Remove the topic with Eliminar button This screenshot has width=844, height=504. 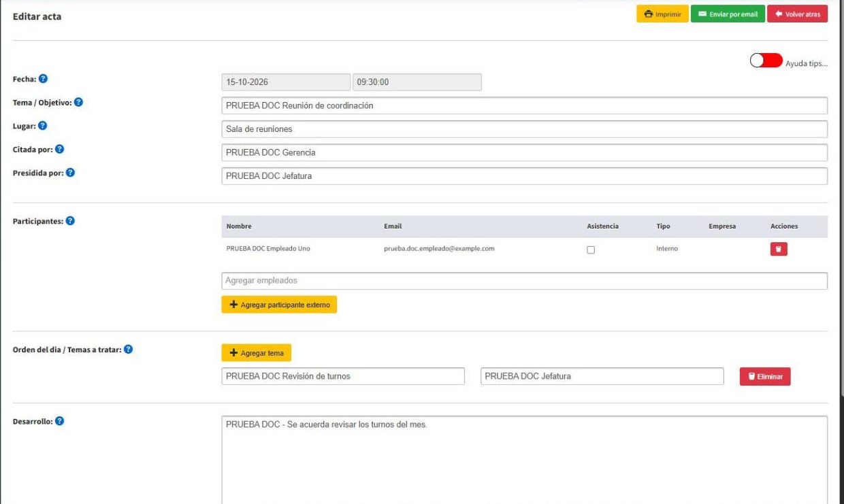coord(765,376)
